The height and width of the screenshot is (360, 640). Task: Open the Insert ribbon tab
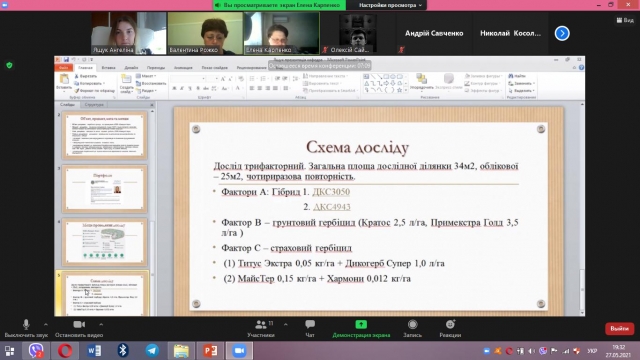[x=108, y=67]
